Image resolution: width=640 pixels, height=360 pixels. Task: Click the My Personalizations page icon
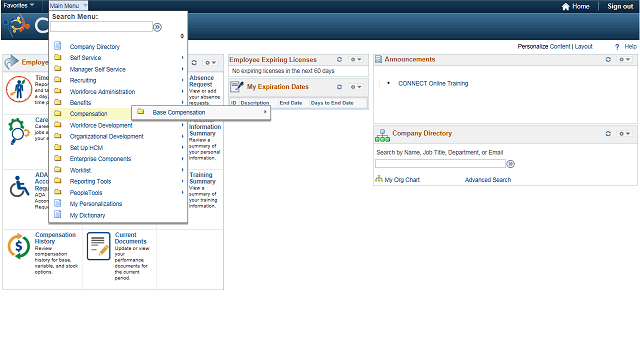point(58,203)
